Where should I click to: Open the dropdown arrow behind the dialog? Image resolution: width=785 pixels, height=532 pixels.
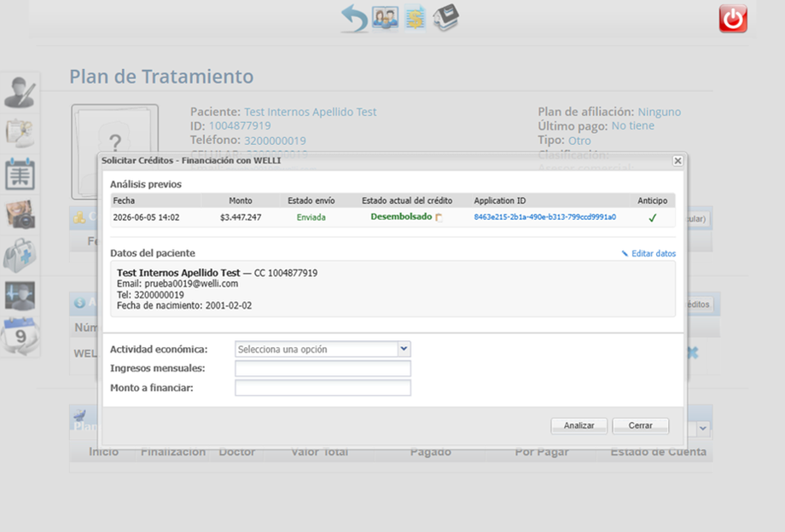coord(703,428)
